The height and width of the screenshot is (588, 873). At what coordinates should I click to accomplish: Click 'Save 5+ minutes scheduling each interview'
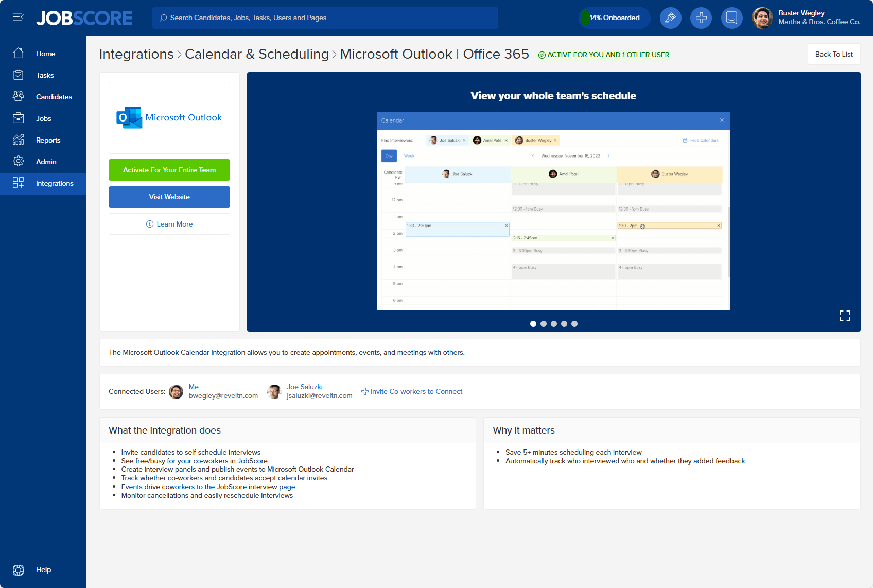tap(574, 453)
